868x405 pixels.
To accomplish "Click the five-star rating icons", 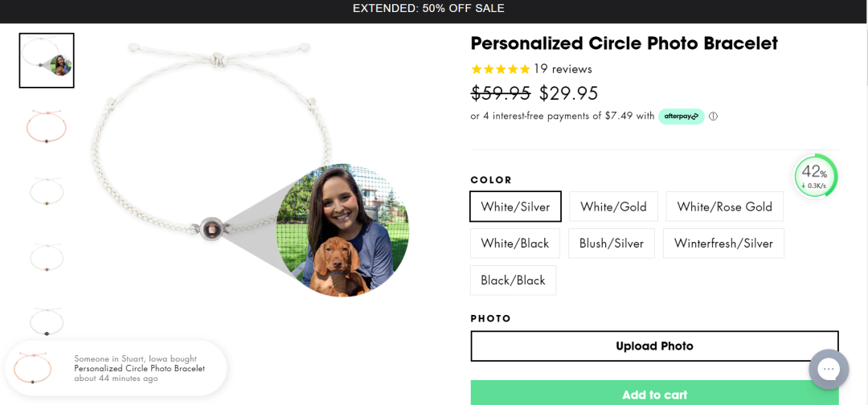I will click(x=500, y=69).
